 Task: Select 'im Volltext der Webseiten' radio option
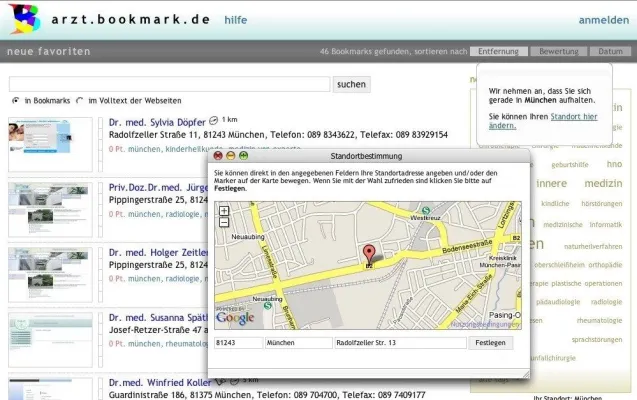pyautogui.click(x=80, y=100)
